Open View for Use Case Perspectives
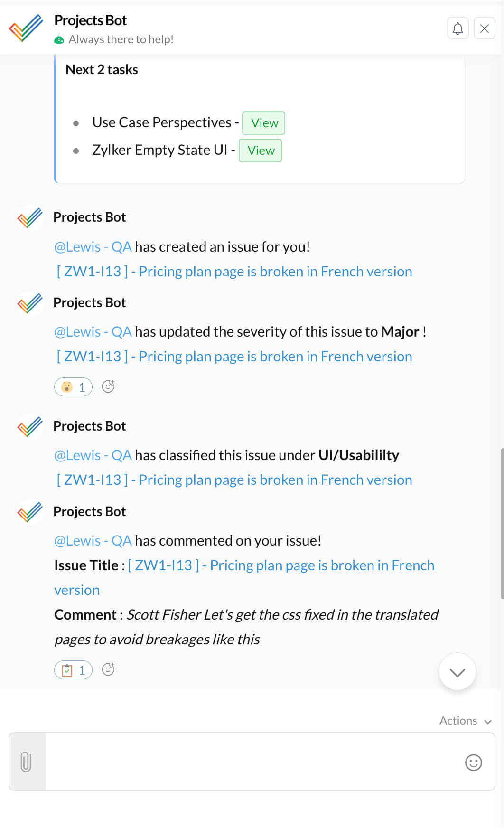Viewport: 504px width, 828px height. point(263,123)
